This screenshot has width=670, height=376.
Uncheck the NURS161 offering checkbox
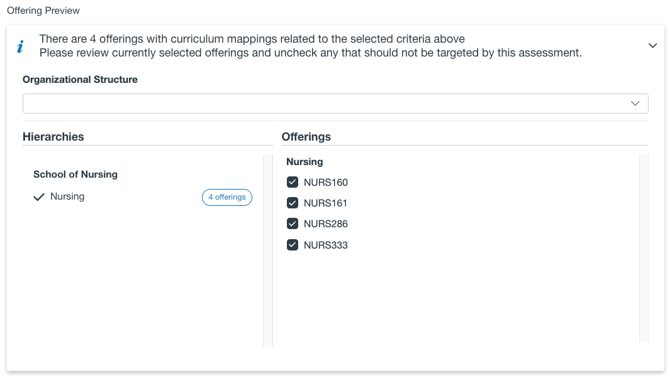(x=292, y=203)
